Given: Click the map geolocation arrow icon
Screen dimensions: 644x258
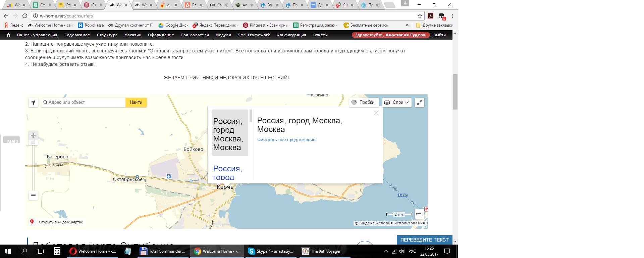Looking at the screenshot, I should click(33, 102).
